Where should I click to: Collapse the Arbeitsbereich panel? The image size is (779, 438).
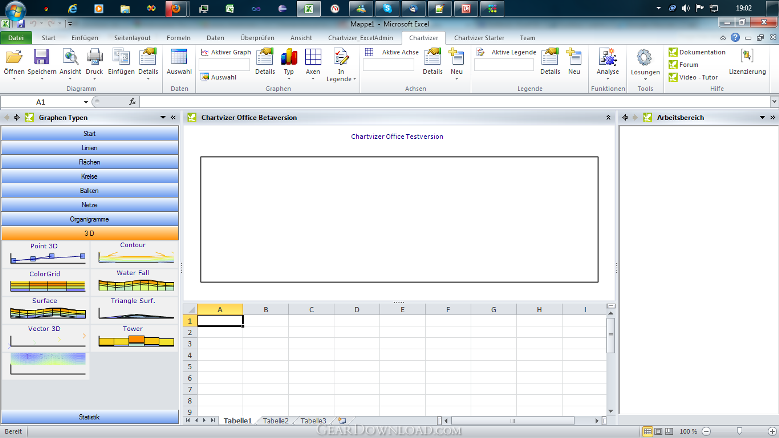tap(773, 118)
